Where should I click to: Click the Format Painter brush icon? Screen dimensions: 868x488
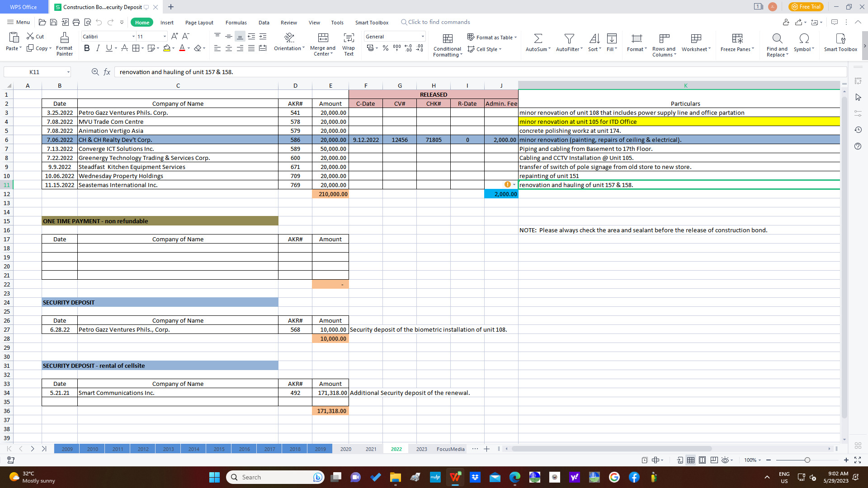pyautogui.click(x=65, y=38)
